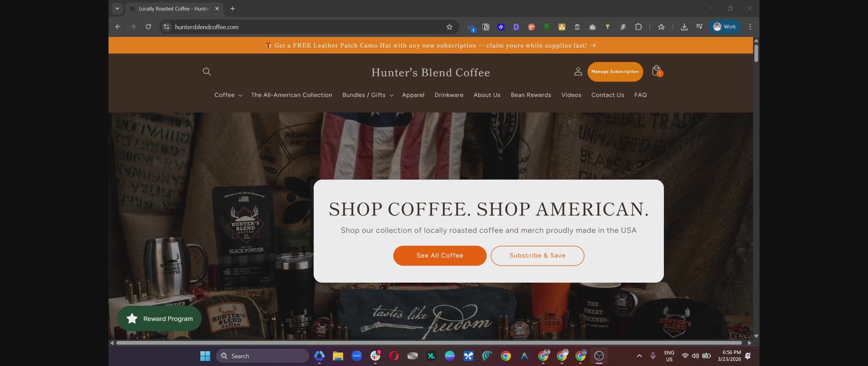
Task: Click the Hunter's Blend Coffee site title
Action: [431, 73]
